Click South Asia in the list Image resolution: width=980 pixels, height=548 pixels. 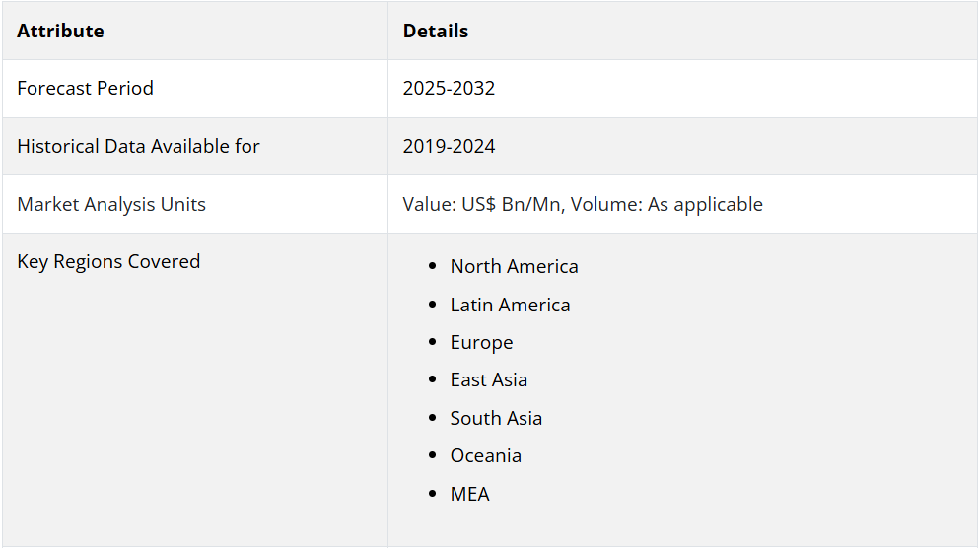(496, 418)
